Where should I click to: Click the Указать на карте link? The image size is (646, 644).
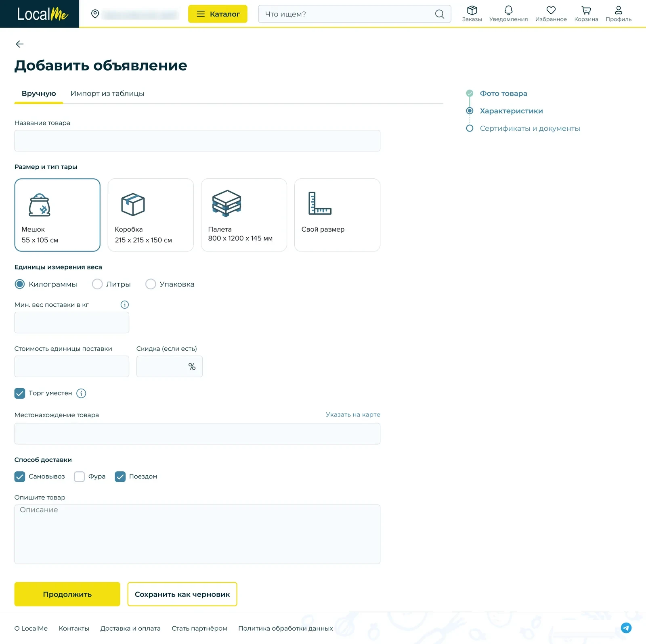coord(353,414)
